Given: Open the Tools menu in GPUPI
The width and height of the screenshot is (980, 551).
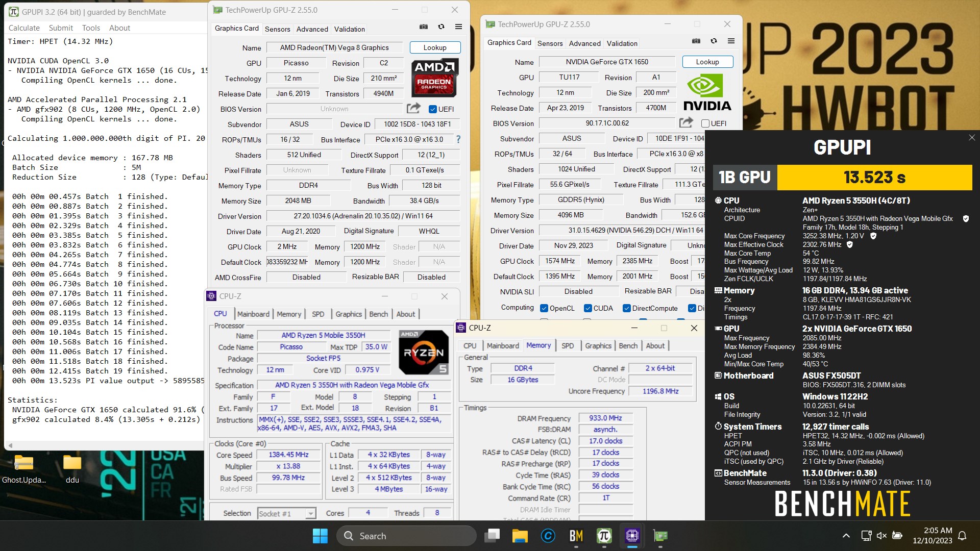Looking at the screenshot, I should tap(91, 28).
